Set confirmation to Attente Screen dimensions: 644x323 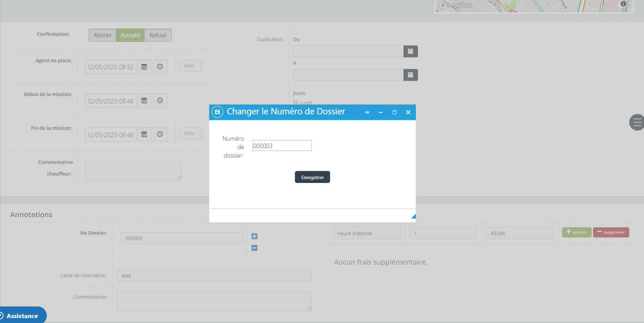[x=102, y=35]
